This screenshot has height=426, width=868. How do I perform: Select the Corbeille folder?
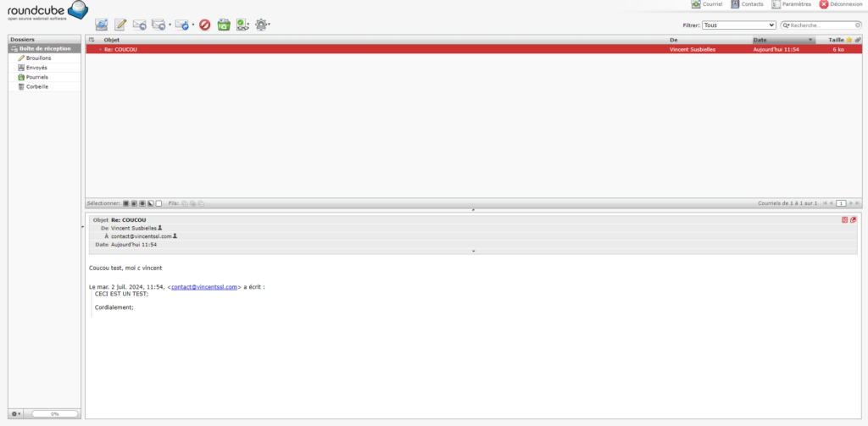37,86
